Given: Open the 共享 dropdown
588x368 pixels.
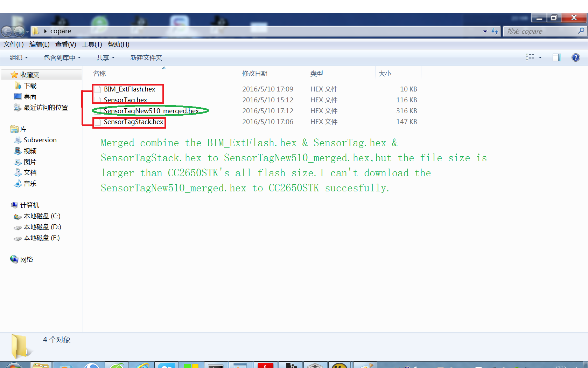Looking at the screenshot, I should (x=106, y=57).
